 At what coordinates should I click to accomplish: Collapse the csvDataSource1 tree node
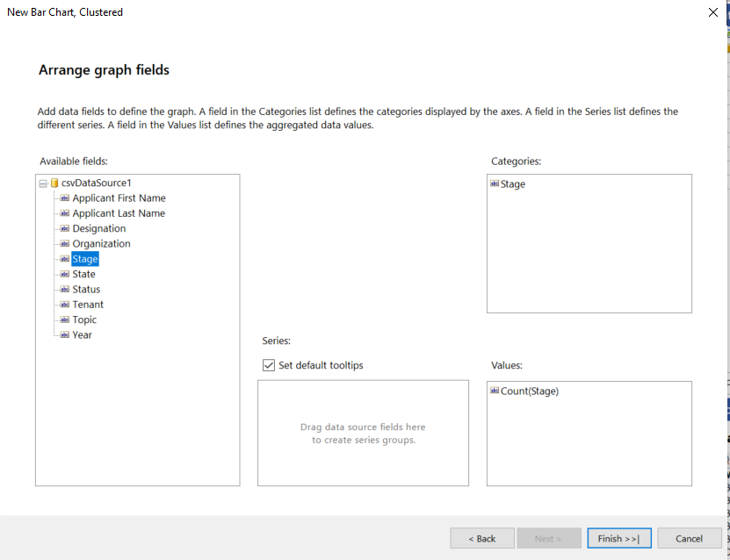(x=42, y=183)
